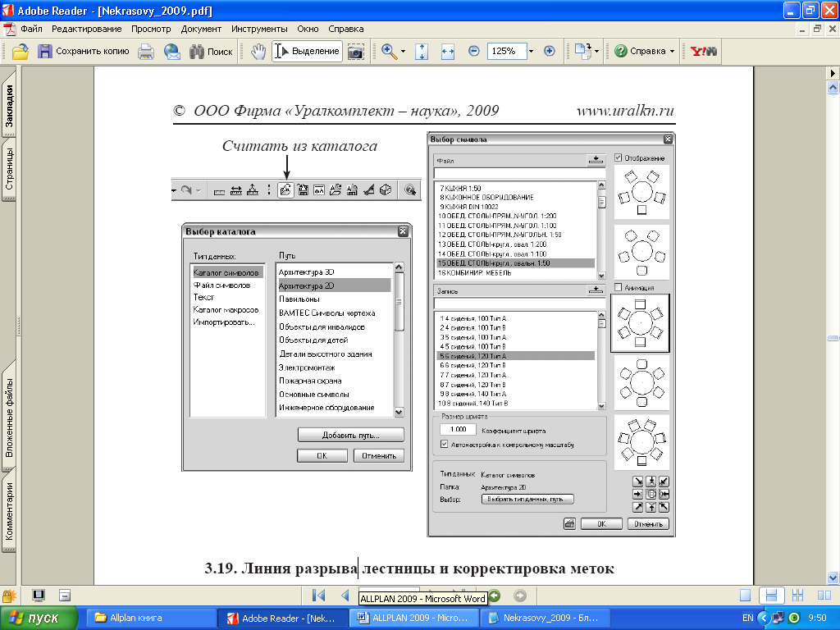840x630 pixels.
Task: Click Автонастройка к контрольному масштабу checkbox
Action: coord(444,444)
